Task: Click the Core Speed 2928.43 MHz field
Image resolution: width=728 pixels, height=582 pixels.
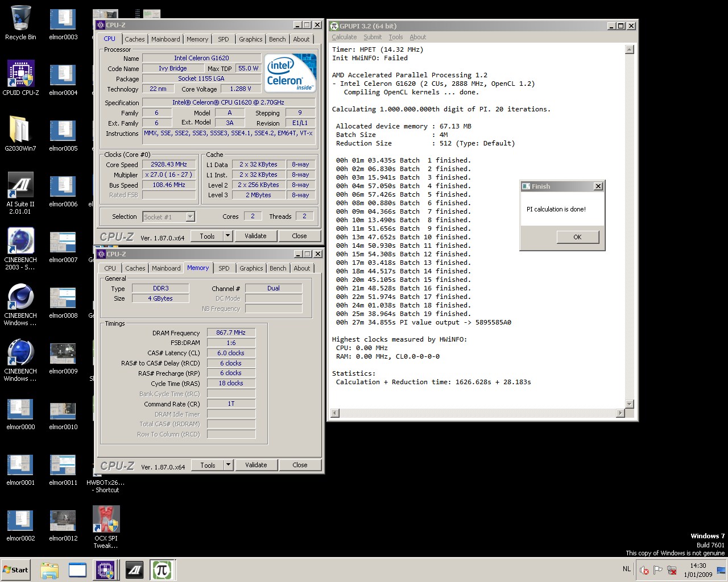Action: click(169, 164)
